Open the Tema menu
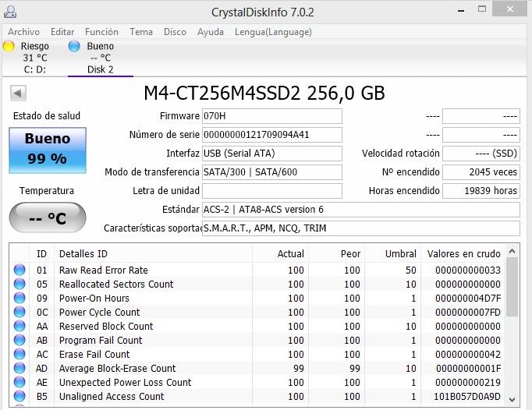 point(141,32)
